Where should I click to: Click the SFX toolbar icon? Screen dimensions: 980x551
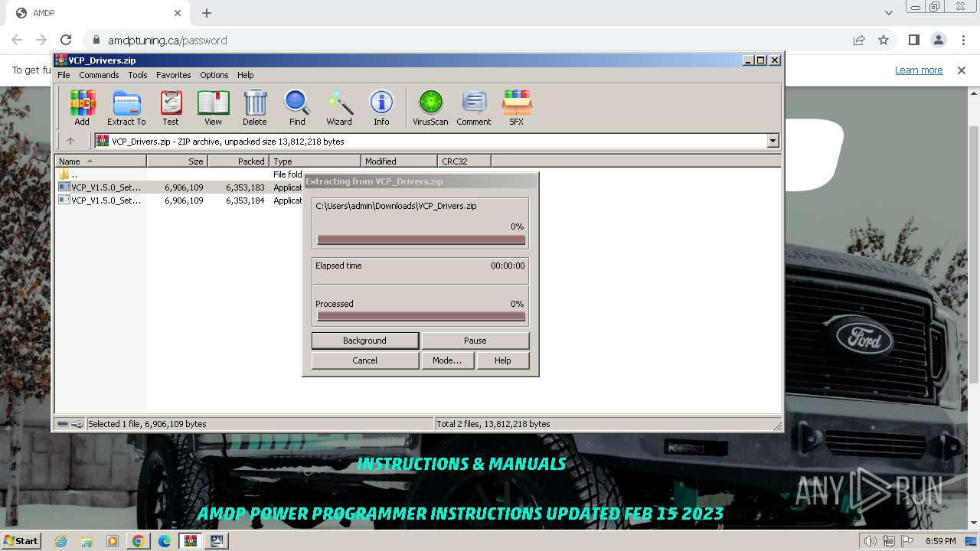[517, 108]
